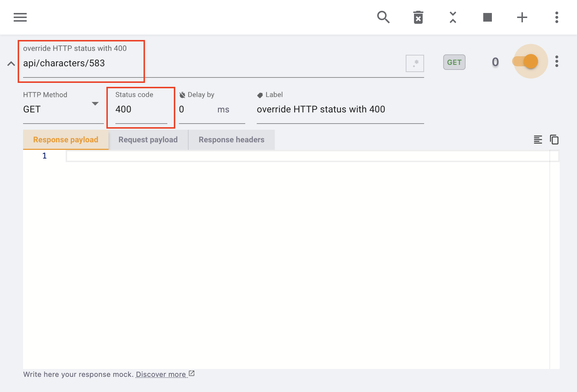Select the Response payload tab
The height and width of the screenshot is (392, 577).
point(66,140)
